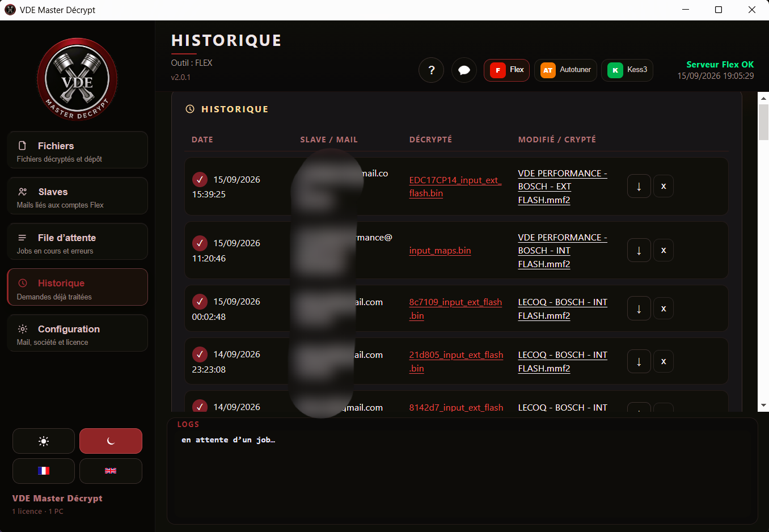Enable dark theme with moon icon
This screenshot has width=769, height=532.
pyautogui.click(x=111, y=441)
